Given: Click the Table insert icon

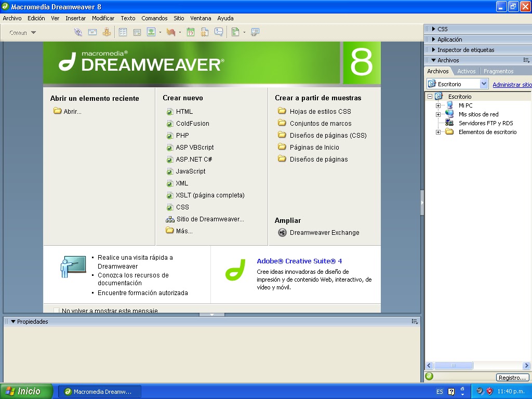Looking at the screenshot, I should pos(123,32).
